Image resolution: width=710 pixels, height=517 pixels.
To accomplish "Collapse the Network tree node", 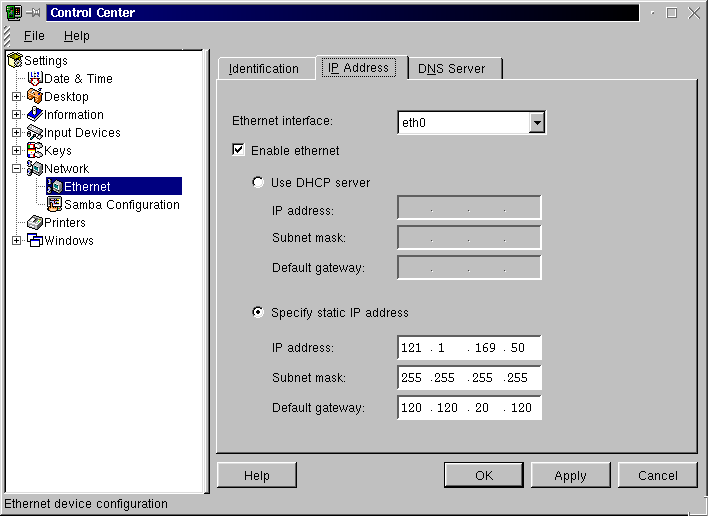I will coord(16,169).
